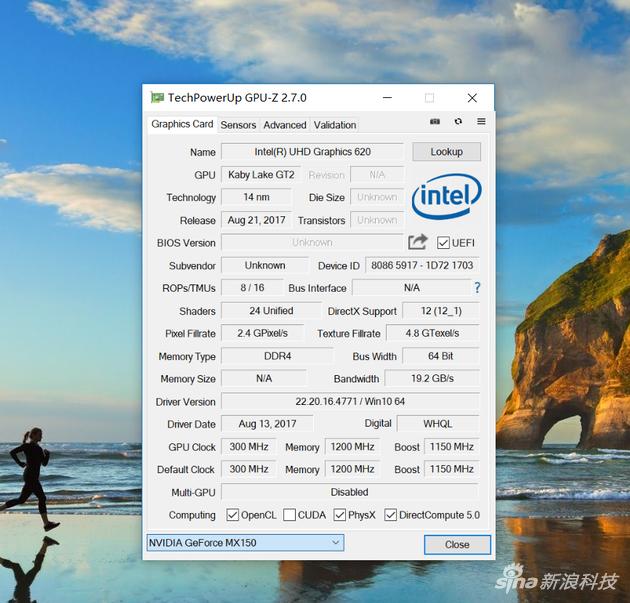Click the Release field Aug 21, 2017
The width and height of the screenshot is (630, 603).
click(x=256, y=220)
